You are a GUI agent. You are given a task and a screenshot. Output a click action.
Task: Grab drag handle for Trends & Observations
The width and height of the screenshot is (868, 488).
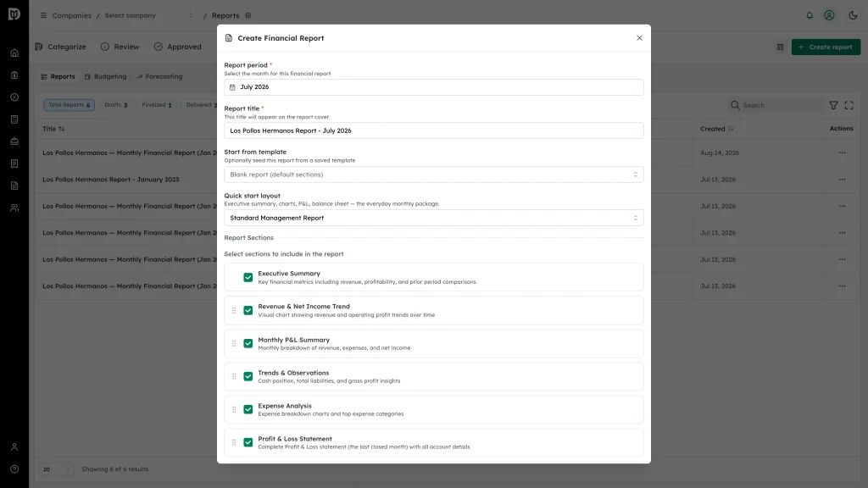pyautogui.click(x=234, y=376)
